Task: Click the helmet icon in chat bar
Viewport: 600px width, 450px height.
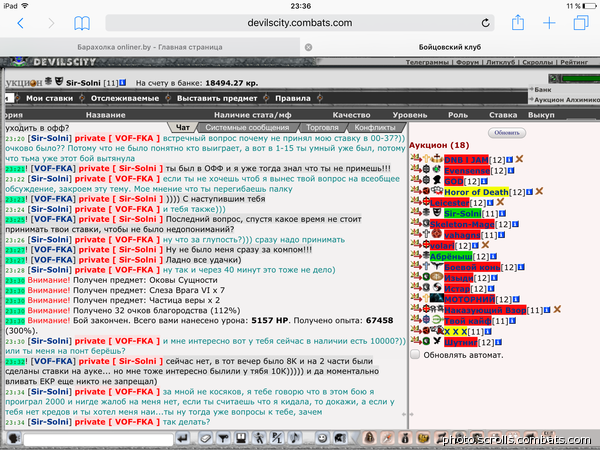Action: tap(340, 438)
